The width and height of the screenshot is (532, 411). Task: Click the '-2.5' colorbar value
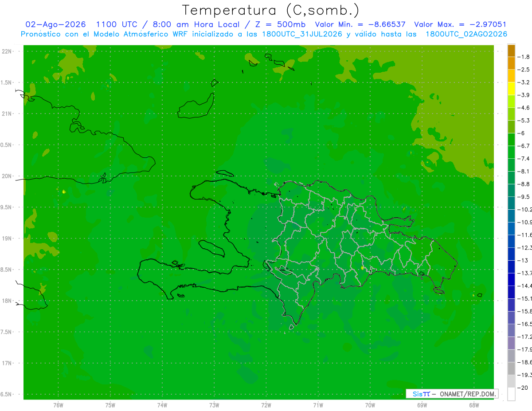(524, 70)
